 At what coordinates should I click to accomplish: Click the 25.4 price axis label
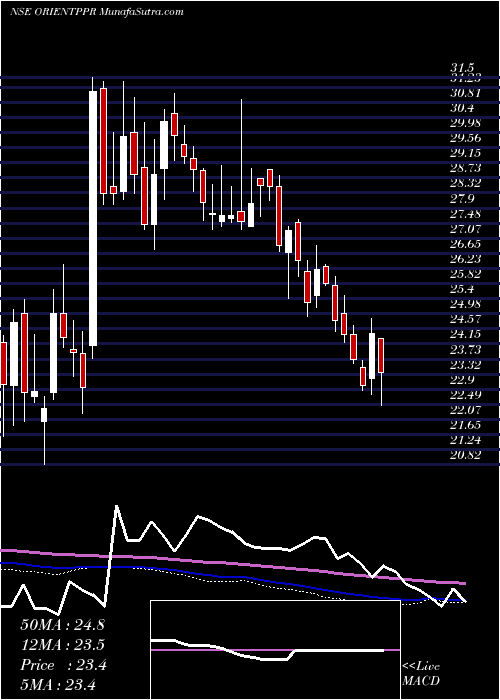[462, 289]
